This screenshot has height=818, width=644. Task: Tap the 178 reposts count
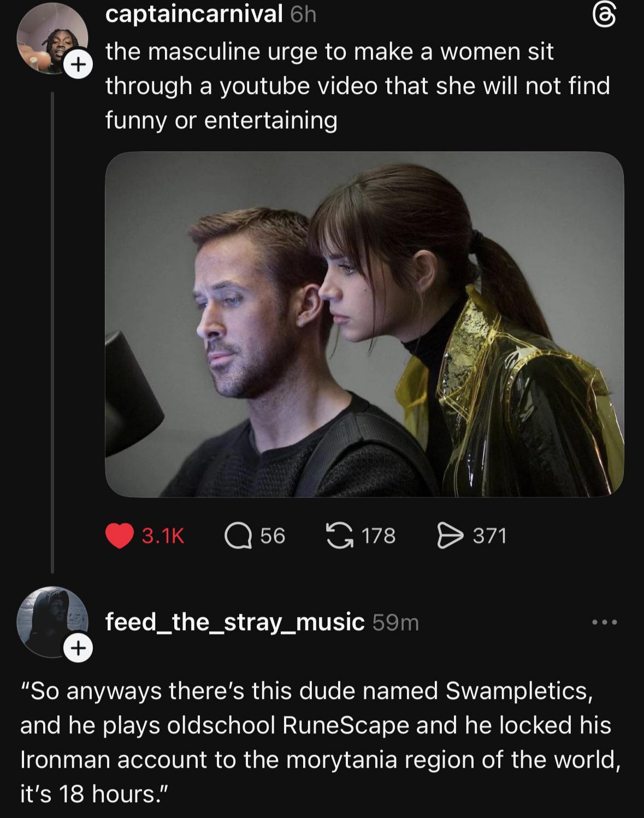379,536
